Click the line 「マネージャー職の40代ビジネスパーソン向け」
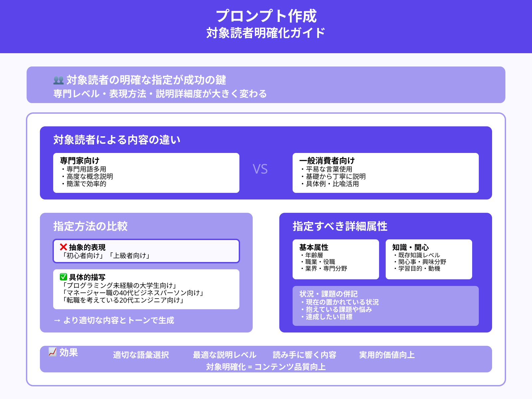Screen dimensions: 532x399 tap(133, 293)
